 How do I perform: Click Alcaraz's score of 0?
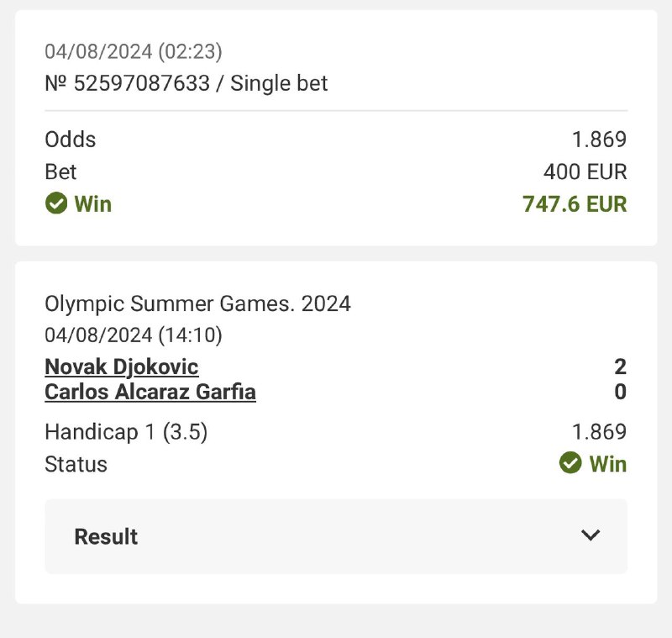point(620,392)
